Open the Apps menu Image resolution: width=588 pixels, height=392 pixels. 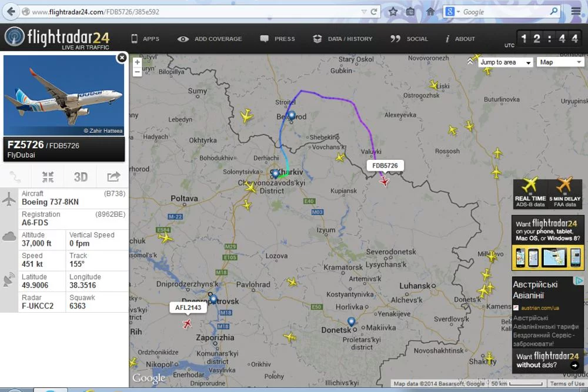tap(145, 39)
